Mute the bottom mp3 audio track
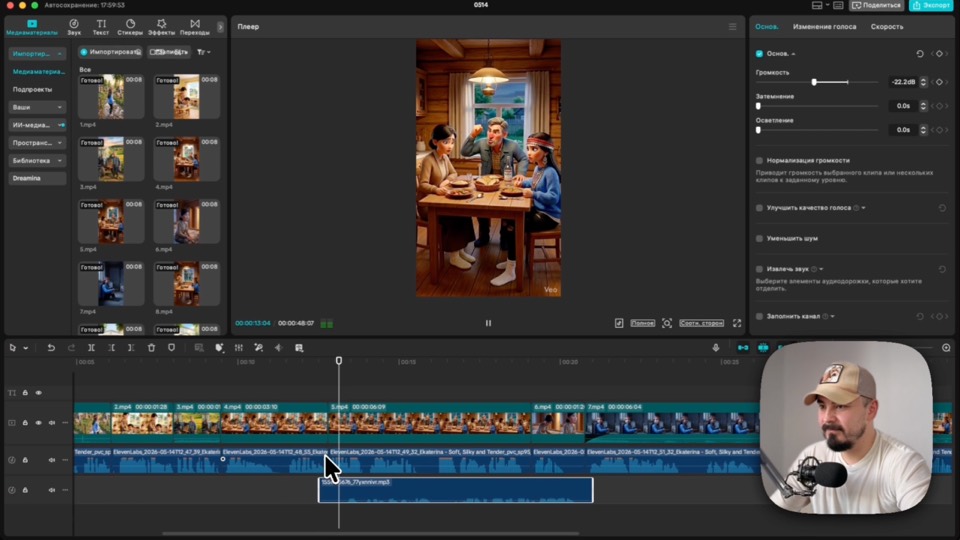Viewport: 960px width, 540px height. pos(52,490)
